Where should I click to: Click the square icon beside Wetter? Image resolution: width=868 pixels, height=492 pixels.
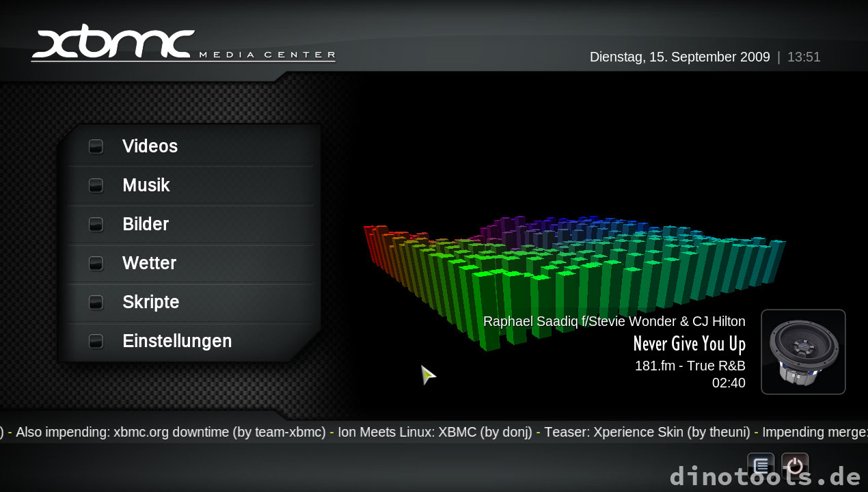(96, 263)
